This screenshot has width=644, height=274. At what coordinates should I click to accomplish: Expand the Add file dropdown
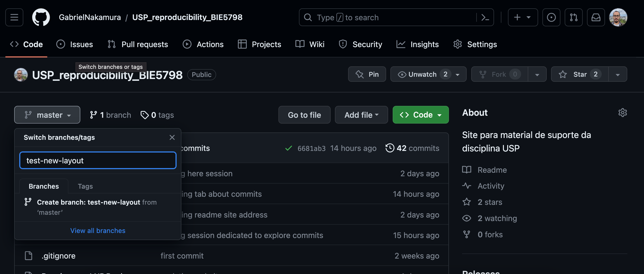[362, 115]
